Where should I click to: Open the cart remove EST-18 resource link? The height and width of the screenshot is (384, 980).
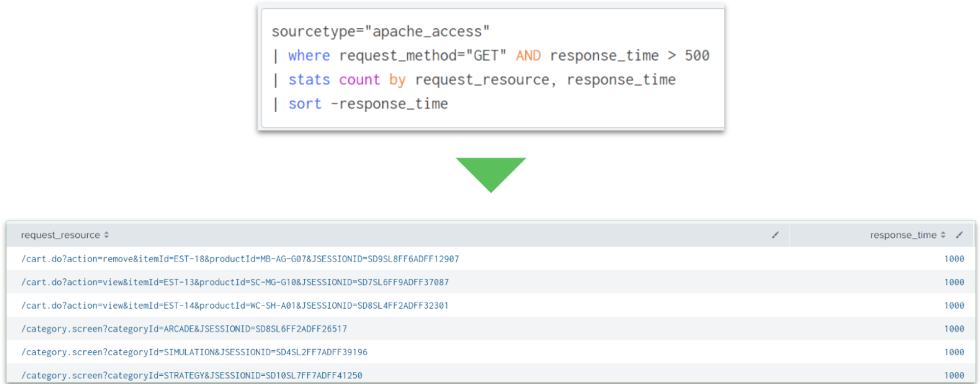click(240, 258)
